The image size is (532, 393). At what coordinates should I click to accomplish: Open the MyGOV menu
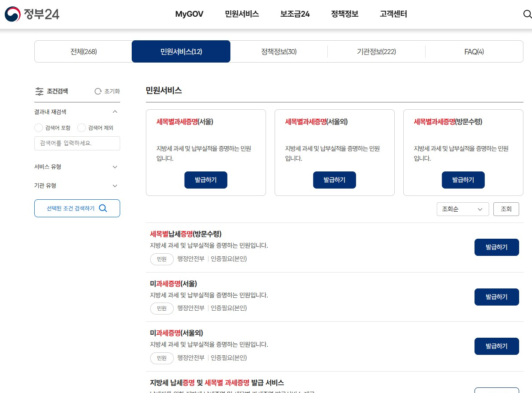[189, 14]
